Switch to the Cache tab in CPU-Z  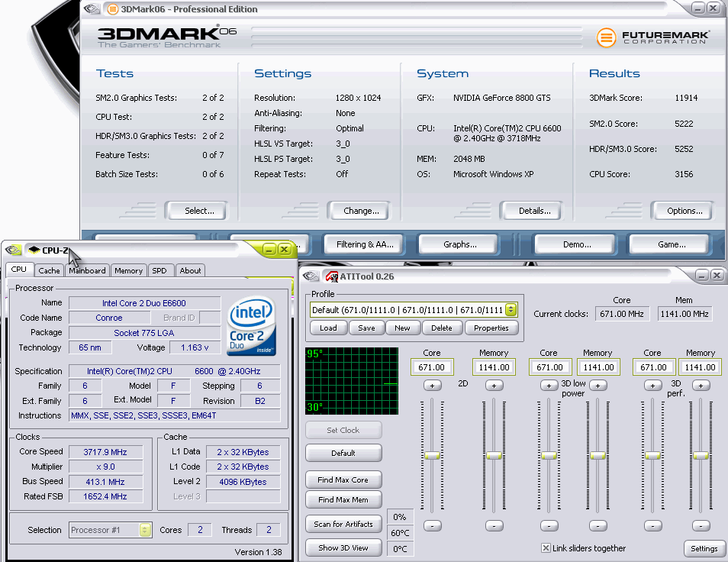[49, 270]
